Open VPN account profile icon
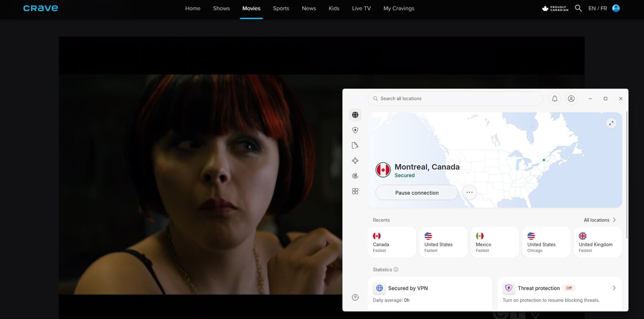Image resolution: width=644 pixels, height=319 pixels. [x=571, y=98]
